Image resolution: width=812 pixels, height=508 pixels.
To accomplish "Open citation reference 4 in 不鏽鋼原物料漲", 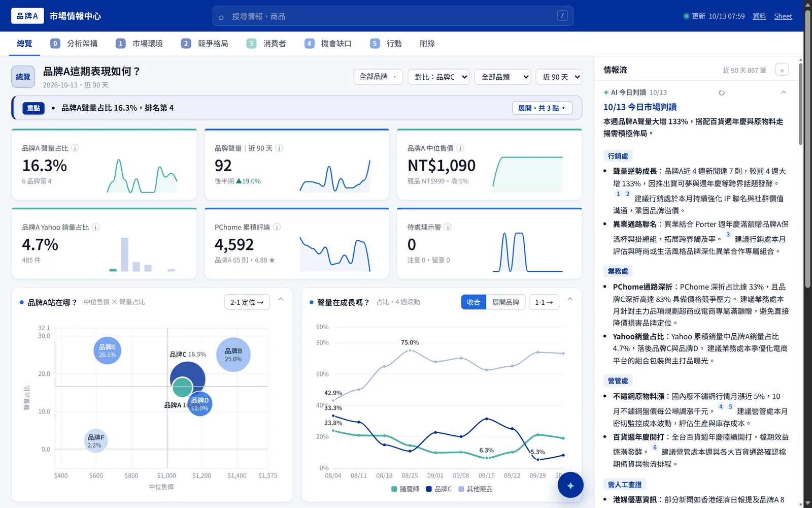I will [721, 407].
